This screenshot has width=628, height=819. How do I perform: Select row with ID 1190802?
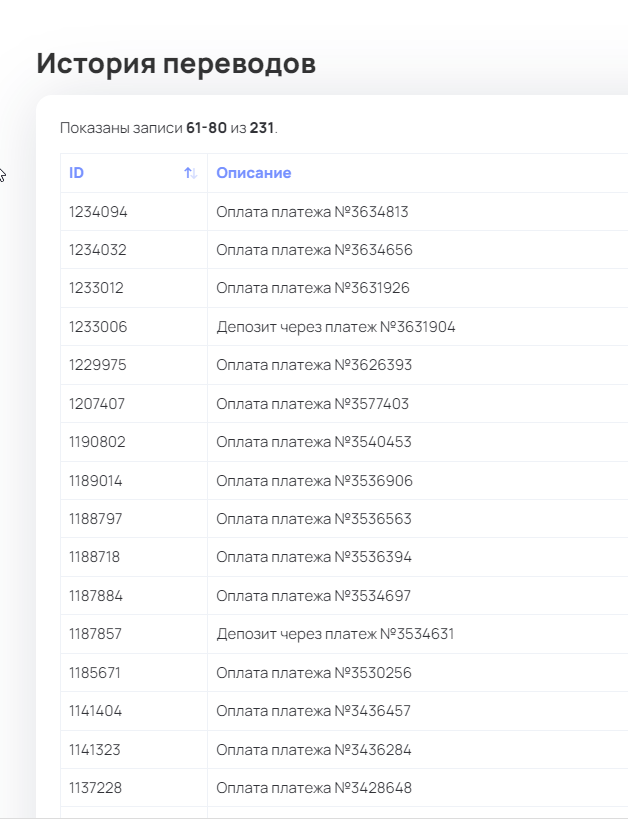tap(98, 442)
